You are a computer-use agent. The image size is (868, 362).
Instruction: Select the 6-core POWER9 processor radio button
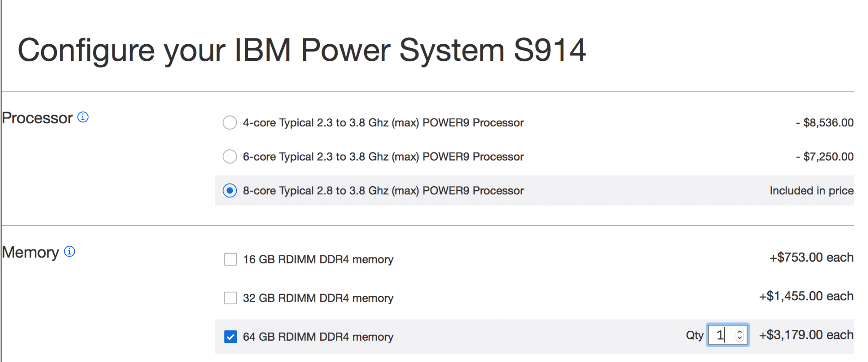(230, 157)
